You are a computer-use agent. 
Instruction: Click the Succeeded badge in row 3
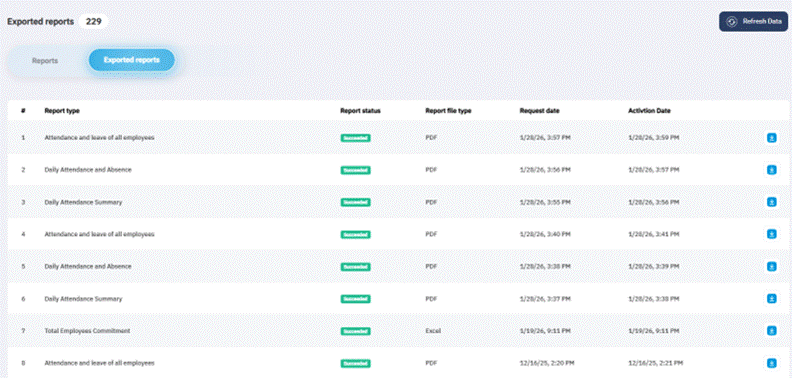(355, 202)
